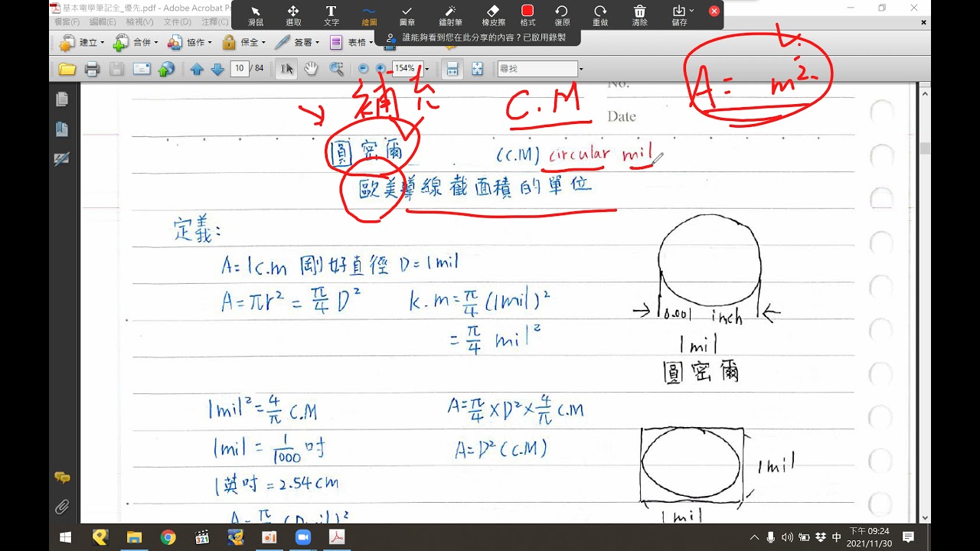
Task: Open the 檢視(V) view menu
Action: [139, 22]
